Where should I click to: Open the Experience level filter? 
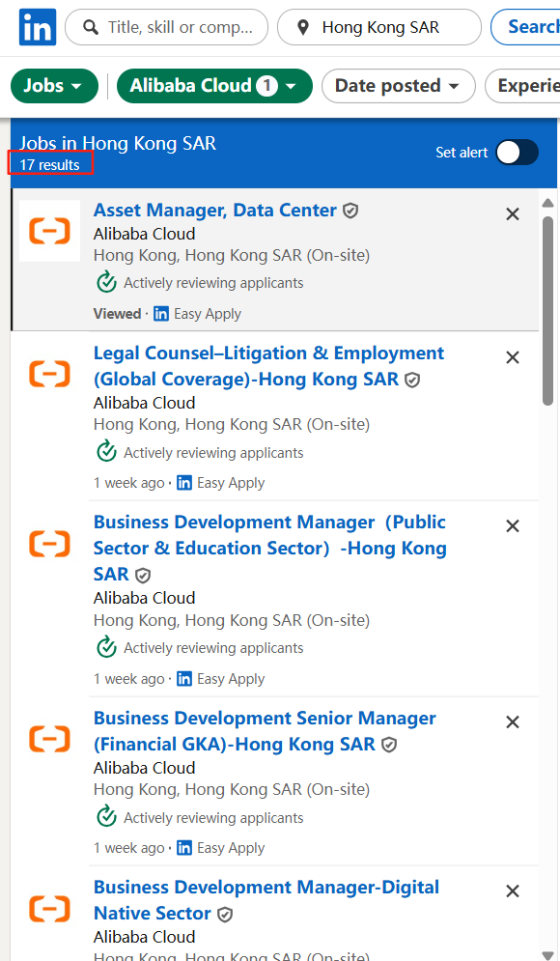(x=522, y=86)
